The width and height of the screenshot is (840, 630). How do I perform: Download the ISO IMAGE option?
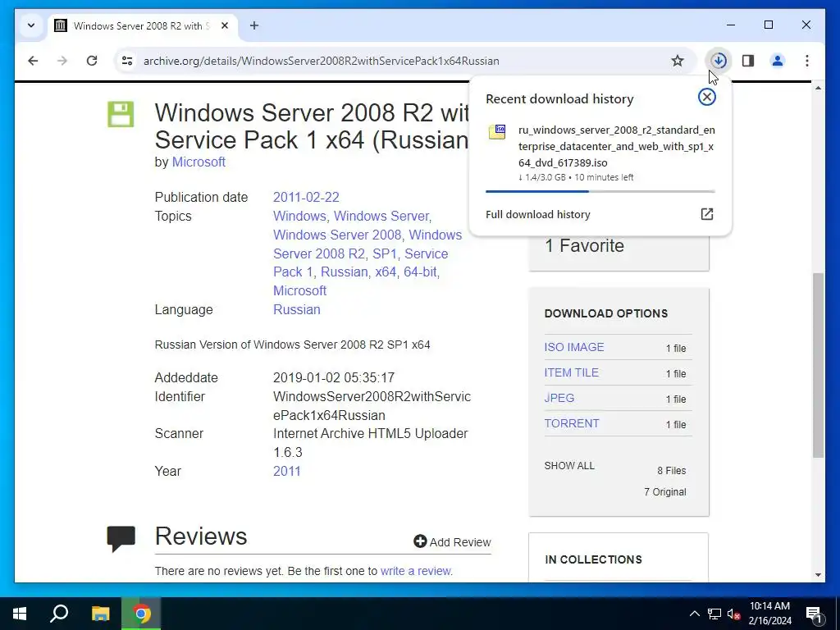(x=573, y=347)
